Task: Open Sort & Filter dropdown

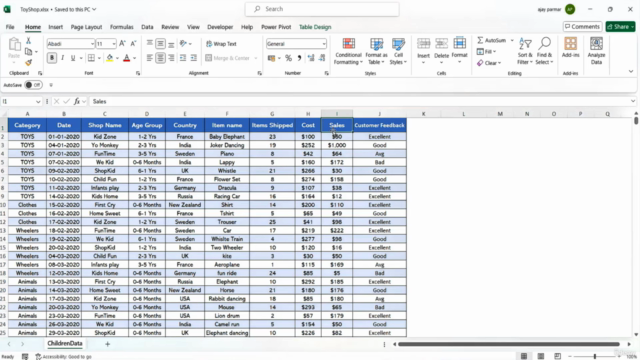Action: pyautogui.click(x=525, y=51)
